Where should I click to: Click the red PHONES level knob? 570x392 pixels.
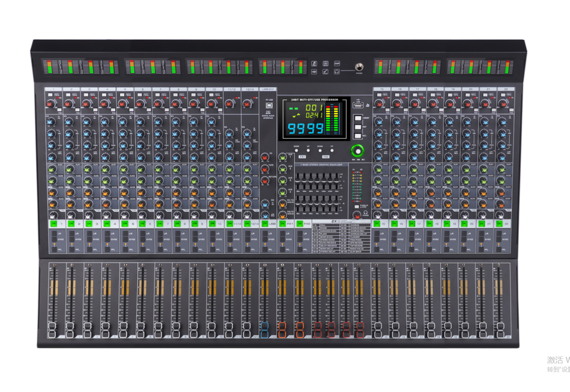(x=357, y=215)
